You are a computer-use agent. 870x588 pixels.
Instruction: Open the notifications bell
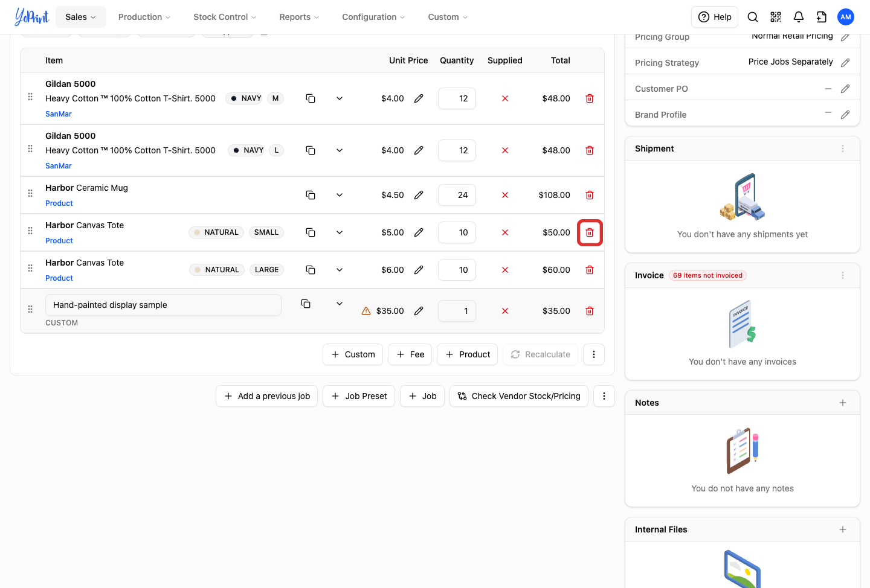[x=799, y=17]
